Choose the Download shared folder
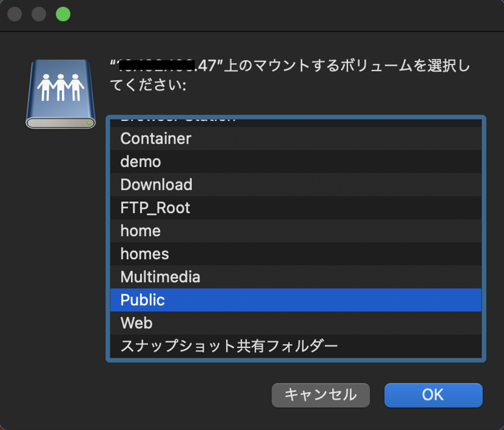 pos(156,185)
